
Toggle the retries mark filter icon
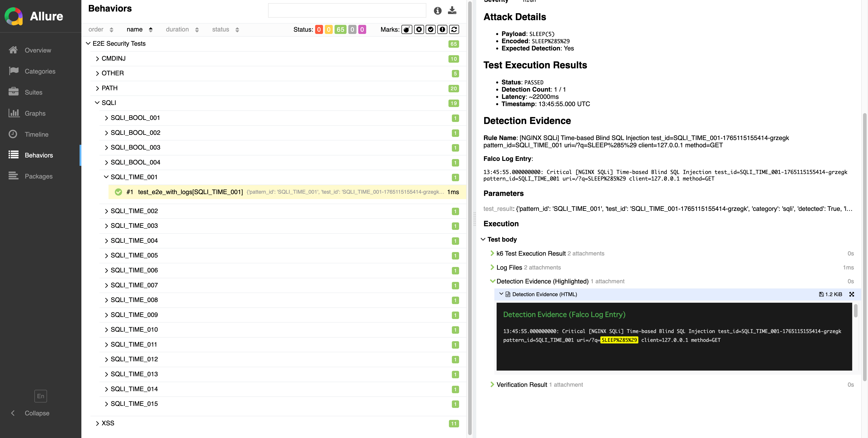point(454,30)
